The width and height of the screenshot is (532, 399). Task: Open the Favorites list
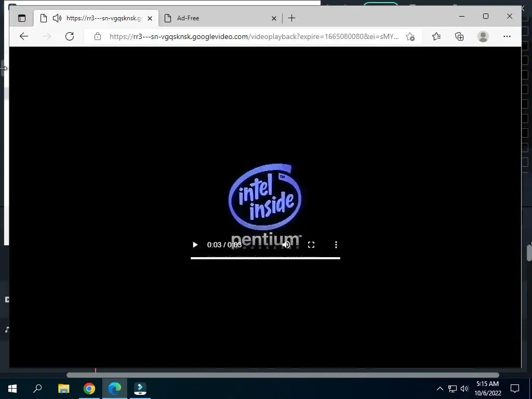point(436,36)
